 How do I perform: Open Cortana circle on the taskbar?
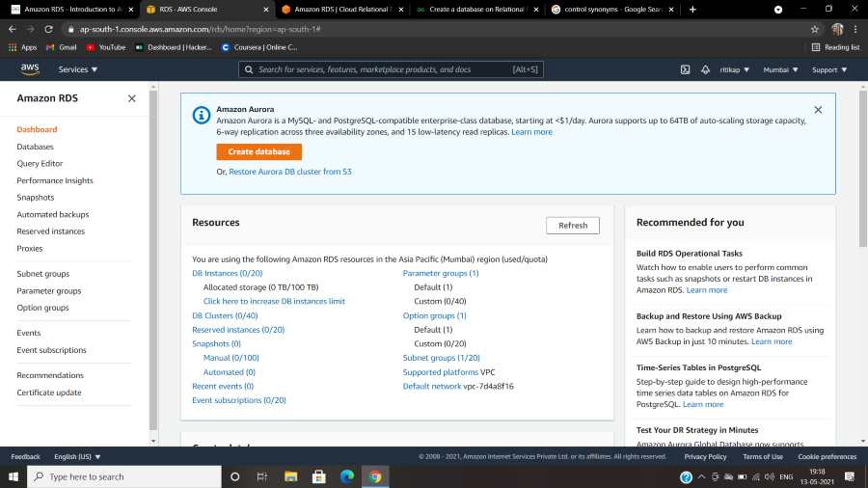[234, 476]
